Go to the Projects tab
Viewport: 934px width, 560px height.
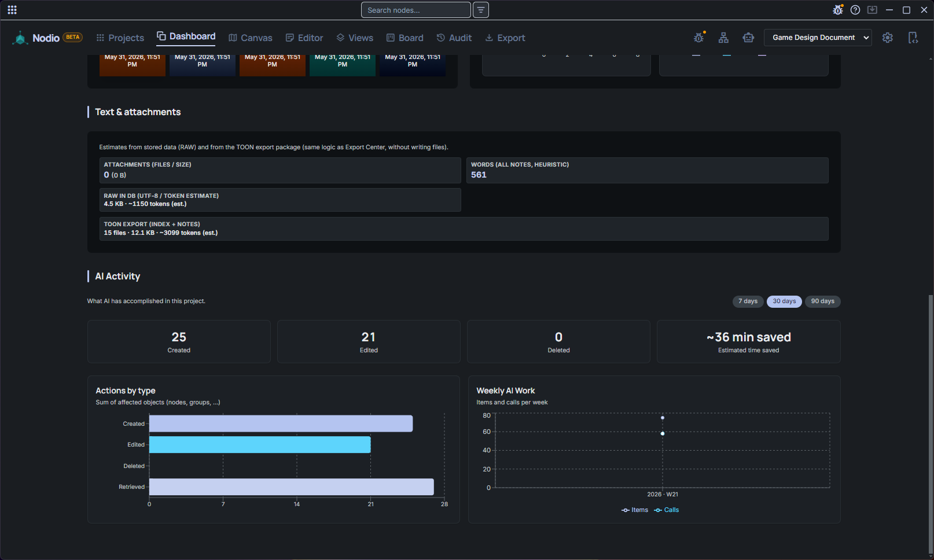coord(120,38)
